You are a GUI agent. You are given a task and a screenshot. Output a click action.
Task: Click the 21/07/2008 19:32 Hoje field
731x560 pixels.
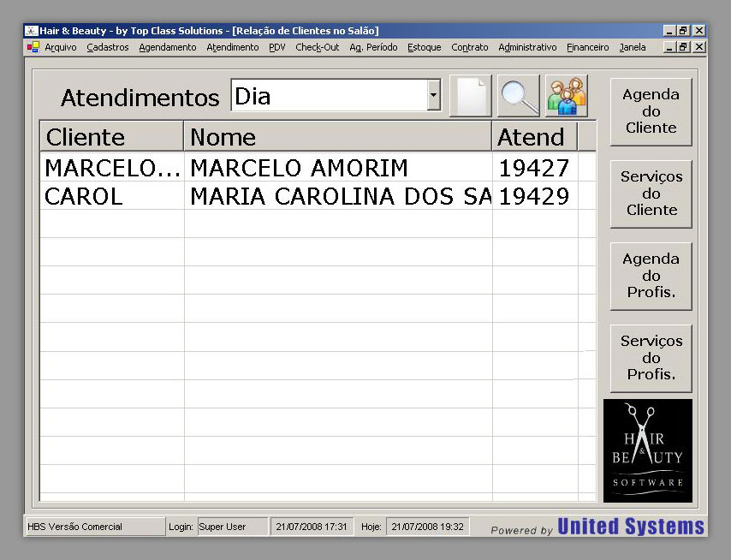(427, 527)
